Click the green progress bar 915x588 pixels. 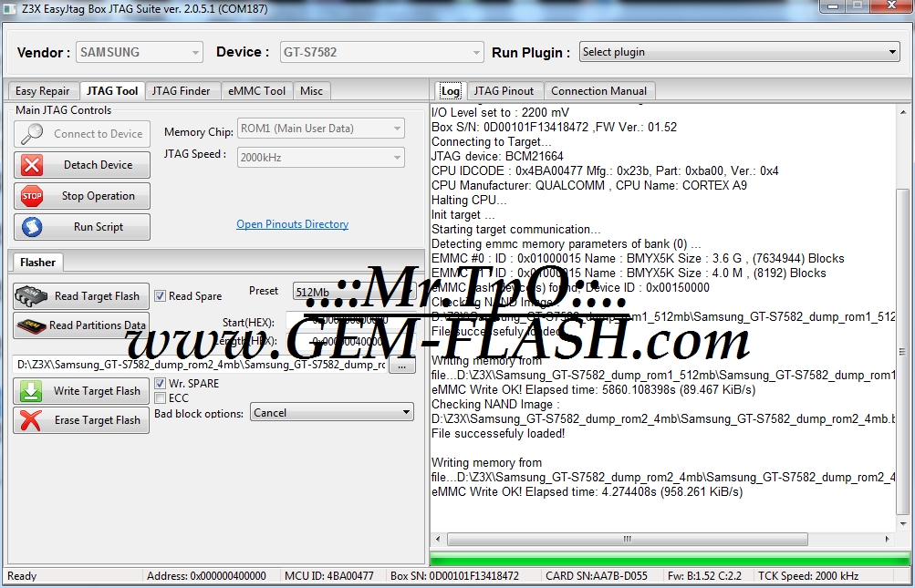[670, 560]
